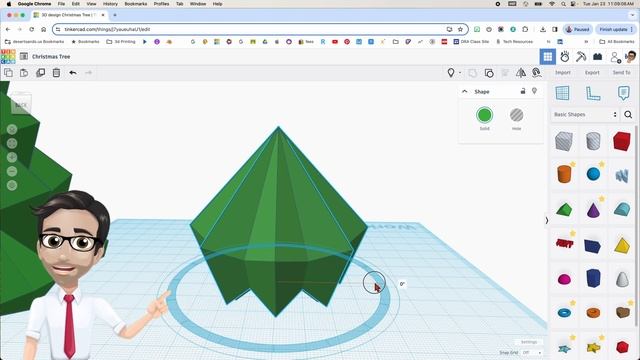Toggle shape visibility lightbulb in Shape panel
The height and width of the screenshot is (360, 640).
pos(534,91)
